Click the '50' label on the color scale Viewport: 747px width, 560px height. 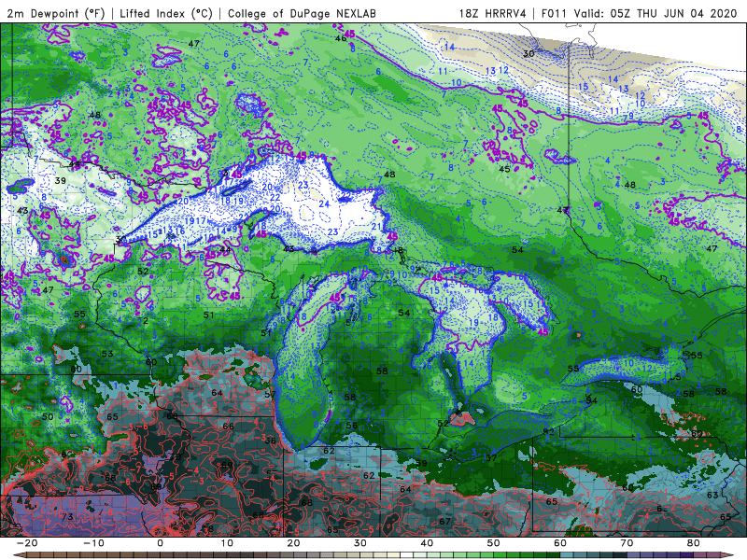pos(494,543)
